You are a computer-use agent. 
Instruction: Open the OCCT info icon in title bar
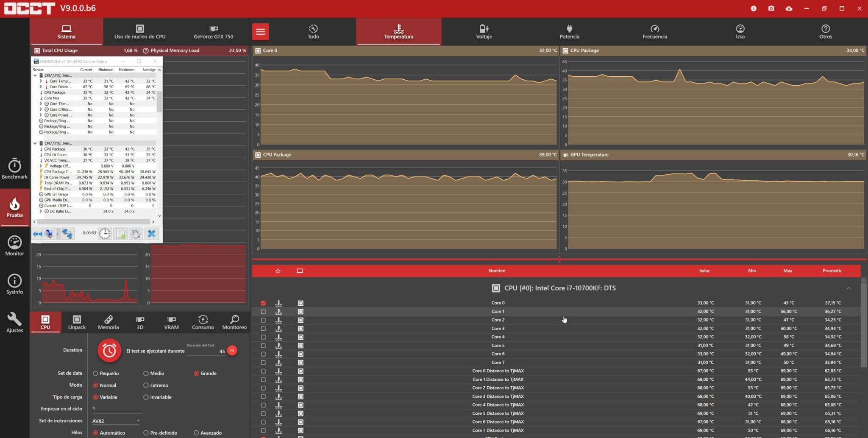click(754, 8)
